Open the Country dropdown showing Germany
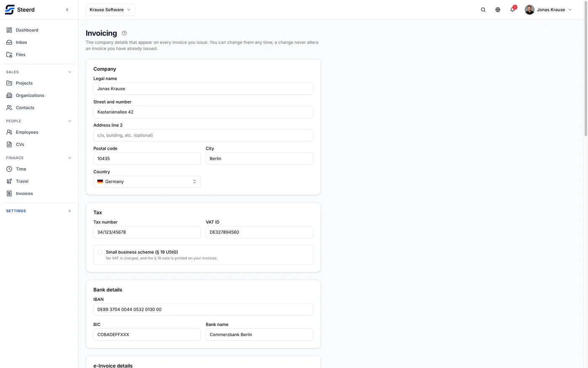Screen dimensions: 588x368 tap(147, 182)
